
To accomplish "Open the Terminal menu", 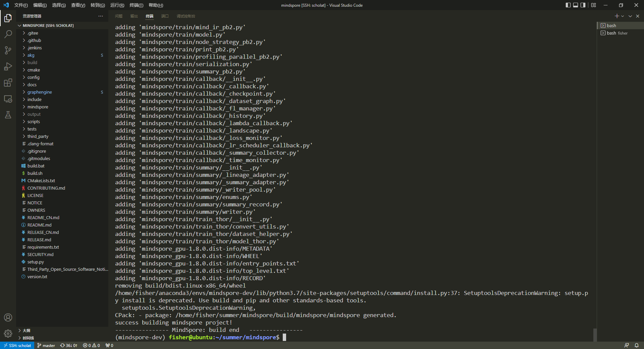I will 136,5.
